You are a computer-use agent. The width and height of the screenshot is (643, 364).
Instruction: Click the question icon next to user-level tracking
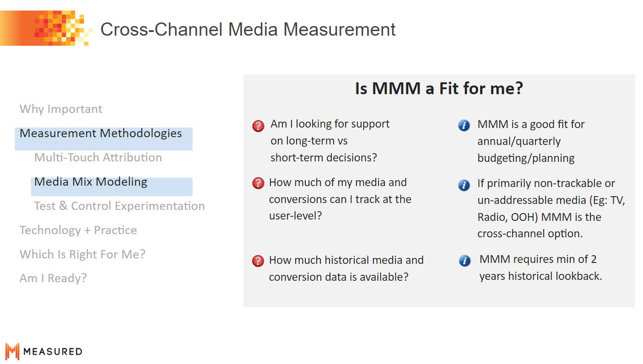tap(259, 183)
